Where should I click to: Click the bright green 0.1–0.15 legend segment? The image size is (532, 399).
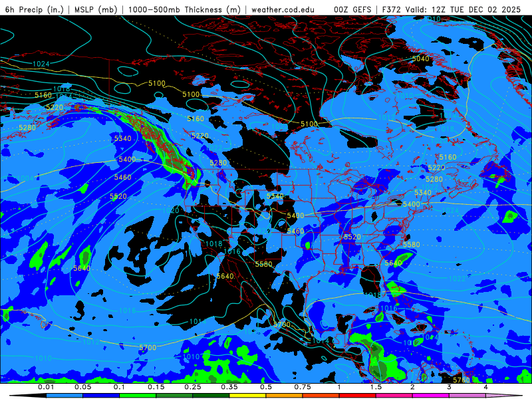(138, 396)
